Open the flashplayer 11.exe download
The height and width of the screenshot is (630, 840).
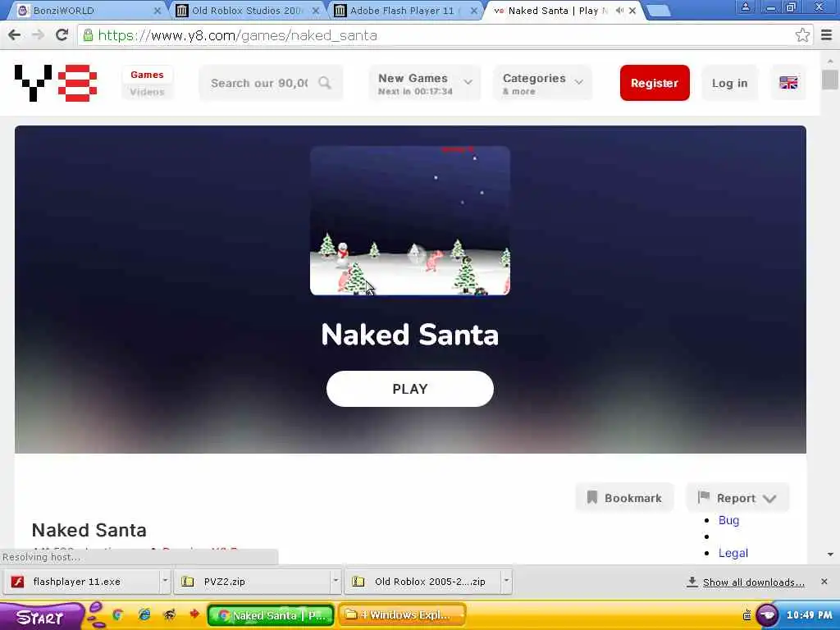tap(82, 582)
